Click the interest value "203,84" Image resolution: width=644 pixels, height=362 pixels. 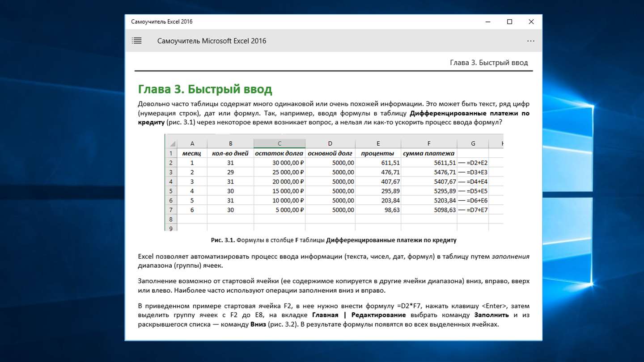click(390, 200)
